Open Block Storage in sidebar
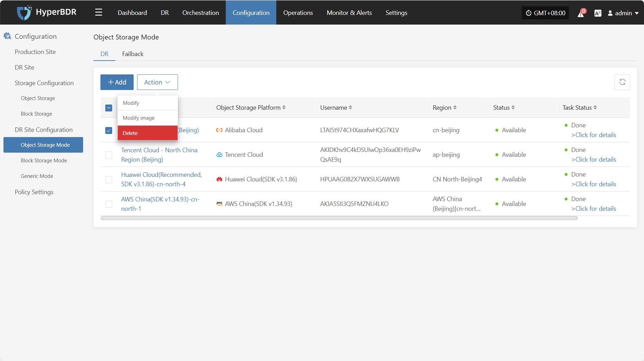This screenshot has width=644, height=361. tap(36, 114)
